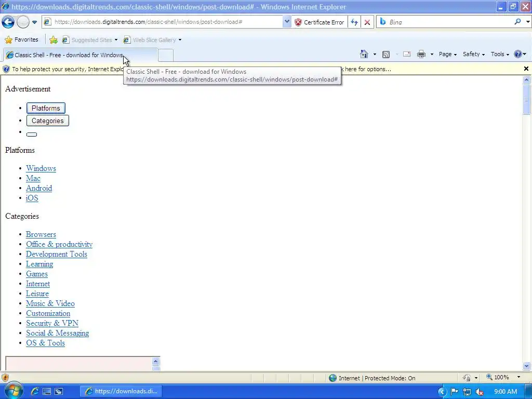Click the embedded text box scroll-up arrow
532x399 pixels.
[156, 361]
